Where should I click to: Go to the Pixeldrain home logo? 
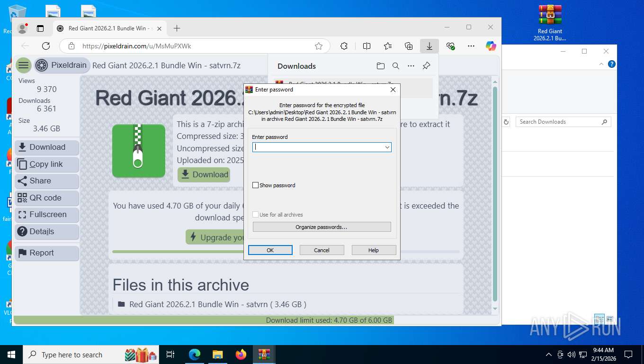(62, 65)
